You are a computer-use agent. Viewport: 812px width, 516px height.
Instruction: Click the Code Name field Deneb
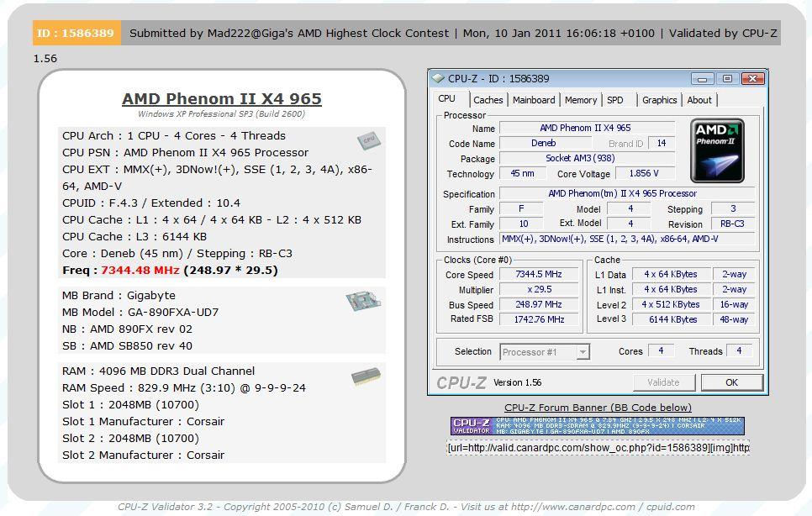tap(544, 143)
